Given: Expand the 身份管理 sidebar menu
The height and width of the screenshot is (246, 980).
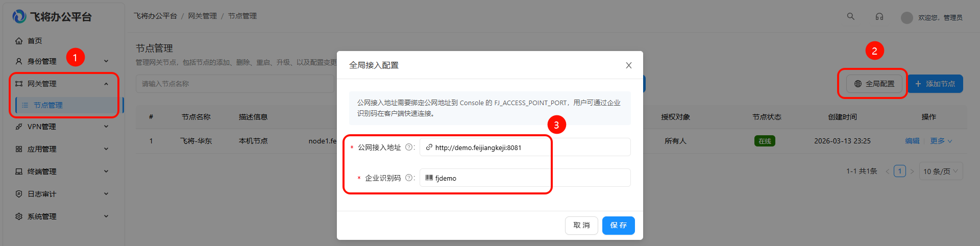Looking at the screenshot, I should [x=61, y=61].
